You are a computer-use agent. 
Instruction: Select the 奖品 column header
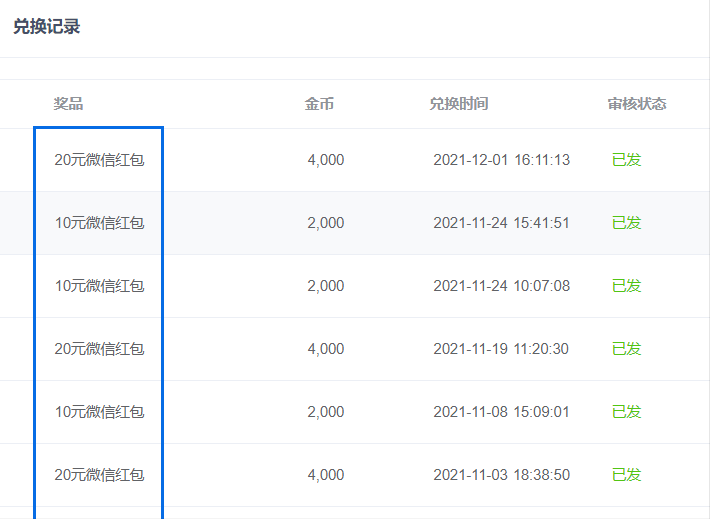tap(68, 104)
